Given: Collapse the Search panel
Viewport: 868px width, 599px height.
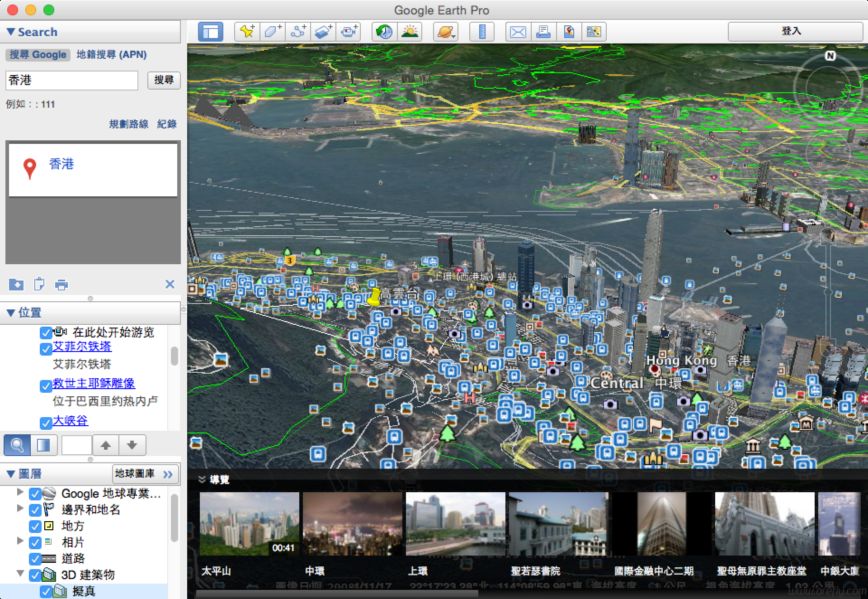Looking at the screenshot, I should (x=11, y=32).
